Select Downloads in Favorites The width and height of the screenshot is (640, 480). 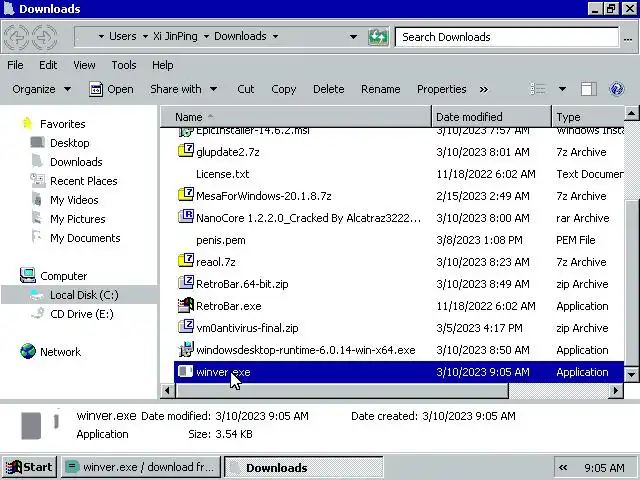coord(76,162)
